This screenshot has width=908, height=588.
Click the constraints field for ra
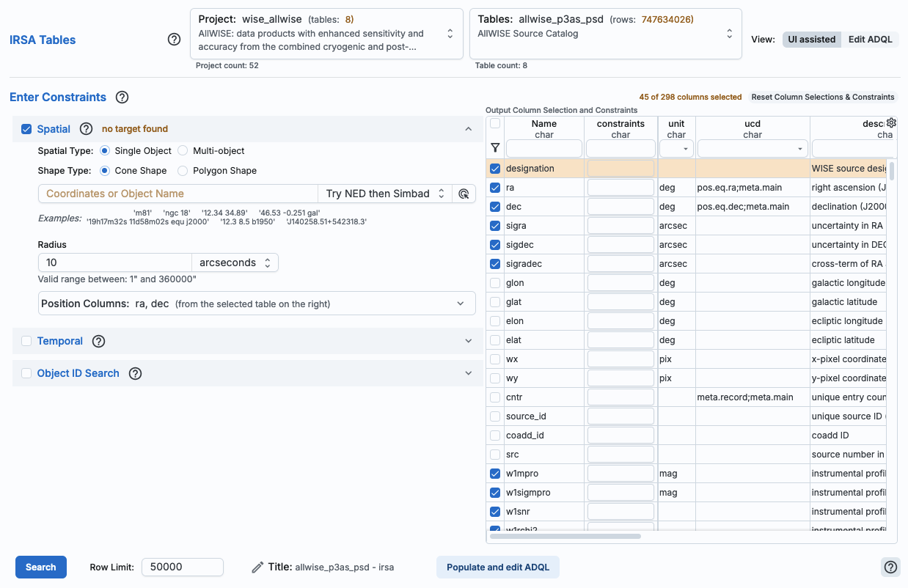click(620, 188)
